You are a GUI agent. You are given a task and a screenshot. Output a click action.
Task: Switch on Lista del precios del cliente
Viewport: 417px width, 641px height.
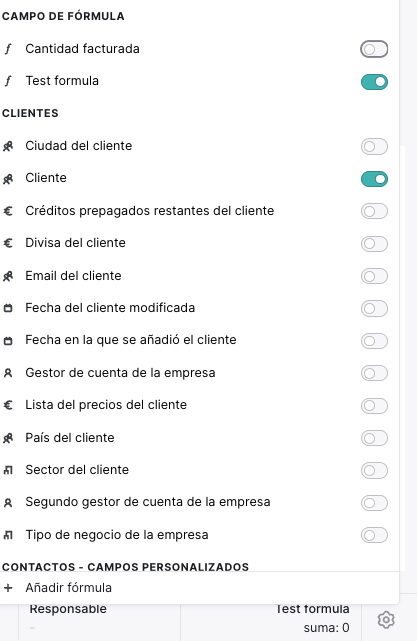coord(374,406)
